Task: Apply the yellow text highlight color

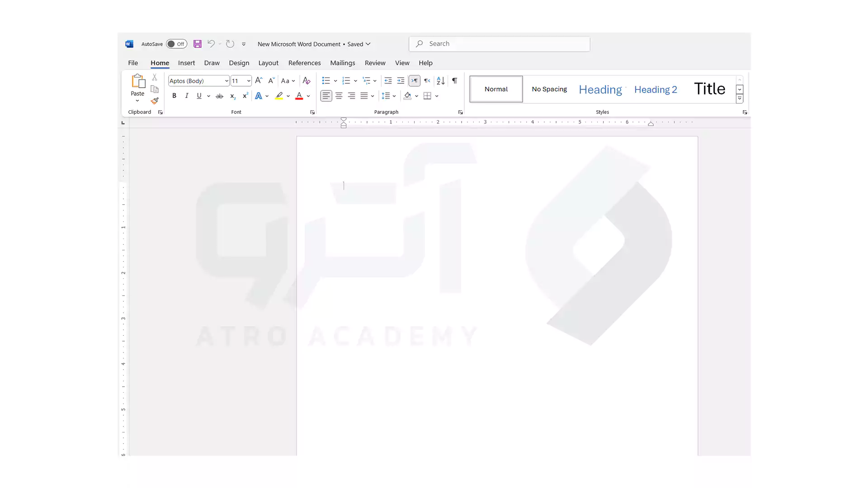Action: 279,96
